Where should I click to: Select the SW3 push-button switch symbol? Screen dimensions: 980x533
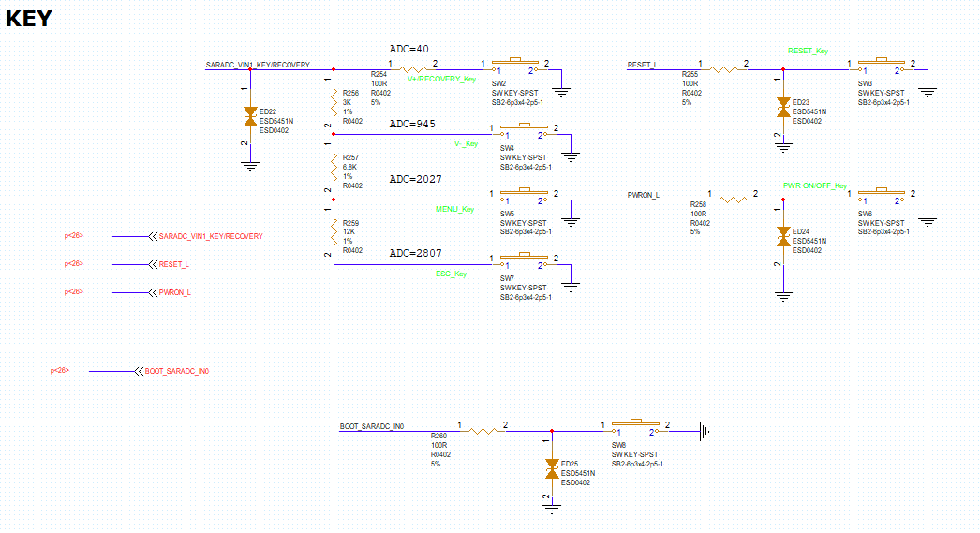(882, 66)
